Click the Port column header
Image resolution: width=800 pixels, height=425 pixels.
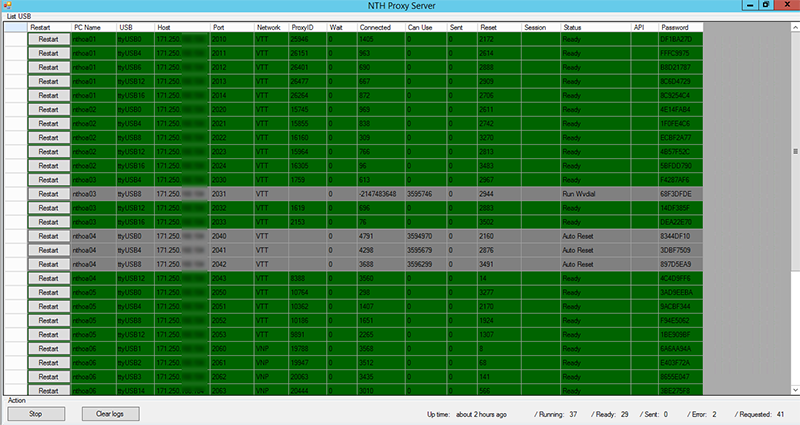click(x=232, y=28)
